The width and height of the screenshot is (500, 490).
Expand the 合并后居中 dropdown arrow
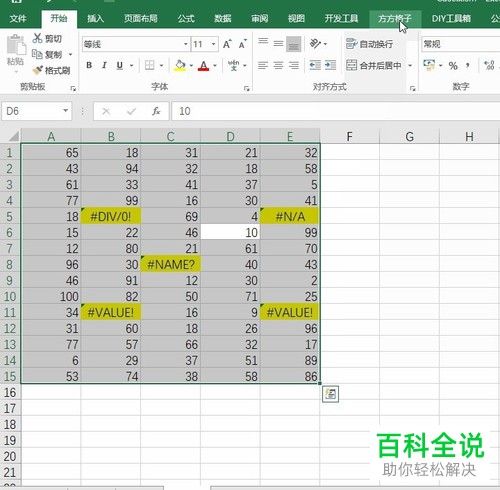pyautogui.click(x=410, y=65)
